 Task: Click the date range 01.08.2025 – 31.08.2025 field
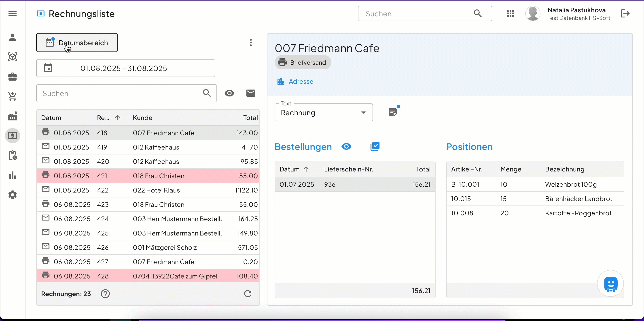[125, 68]
